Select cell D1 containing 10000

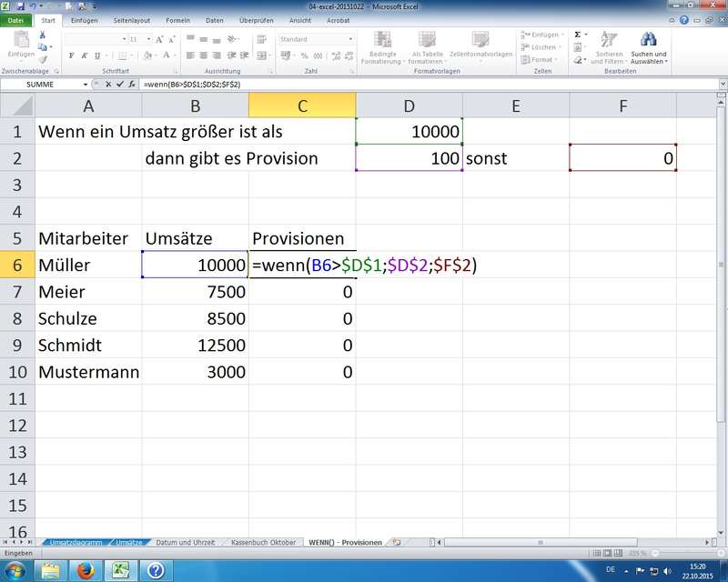coord(409,131)
